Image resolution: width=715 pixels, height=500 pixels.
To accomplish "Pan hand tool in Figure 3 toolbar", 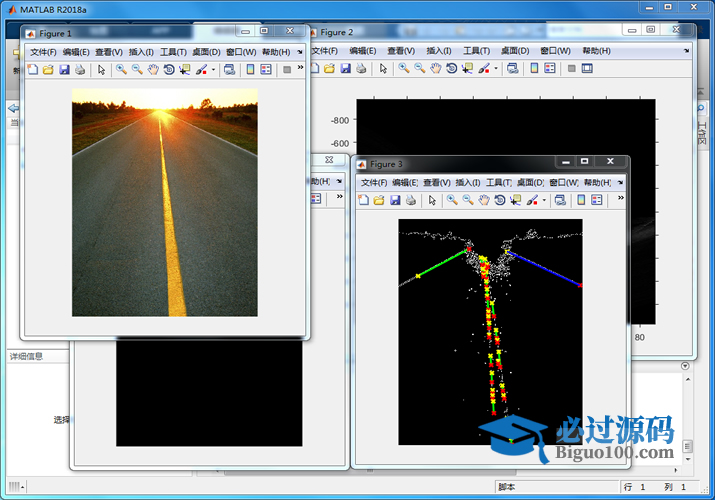I will [484, 200].
